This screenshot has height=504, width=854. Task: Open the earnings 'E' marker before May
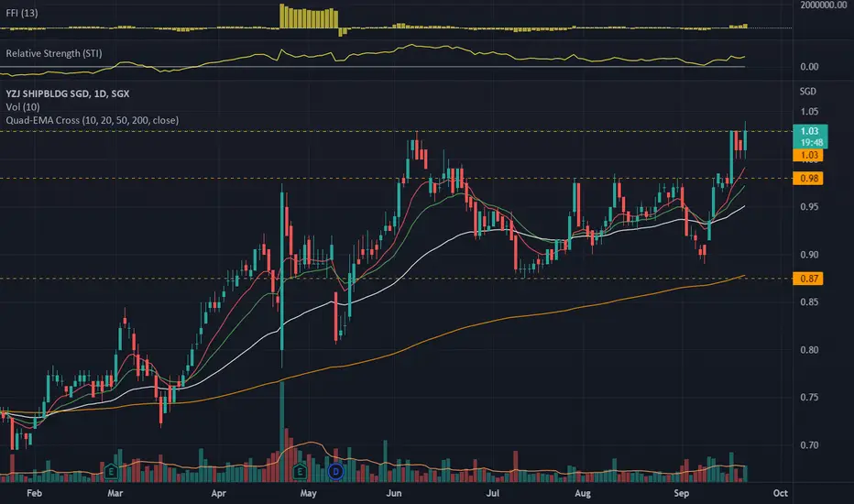coord(300,471)
